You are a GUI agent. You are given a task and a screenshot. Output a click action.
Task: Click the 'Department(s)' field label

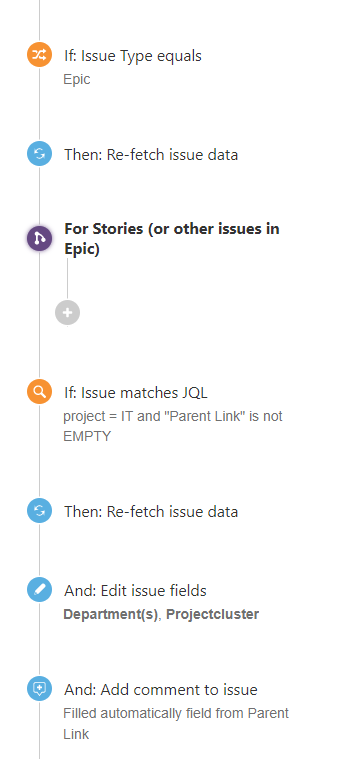coord(111,614)
